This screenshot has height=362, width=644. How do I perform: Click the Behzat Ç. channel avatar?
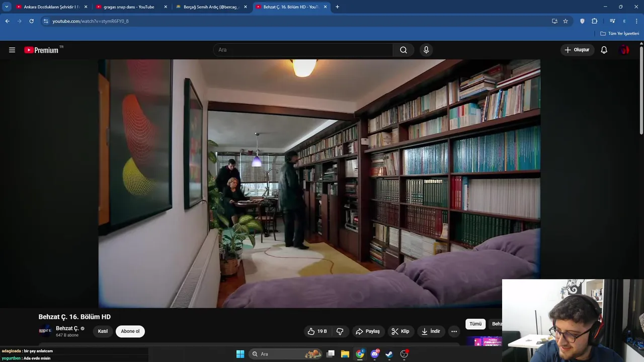45,331
